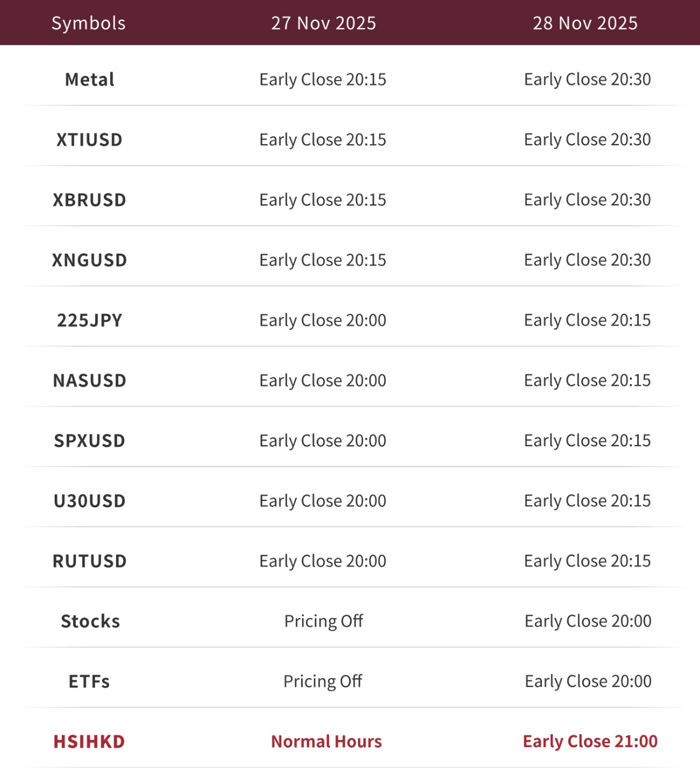700x768 pixels.
Task: Click Metal's 27 Nov Early Close 20:15
Action: [323, 79]
